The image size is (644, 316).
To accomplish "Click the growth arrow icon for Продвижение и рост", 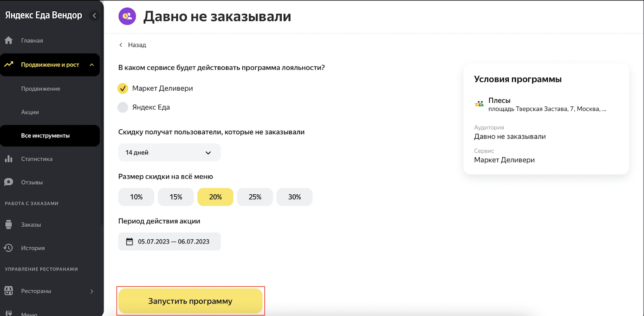I will coord(9,64).
